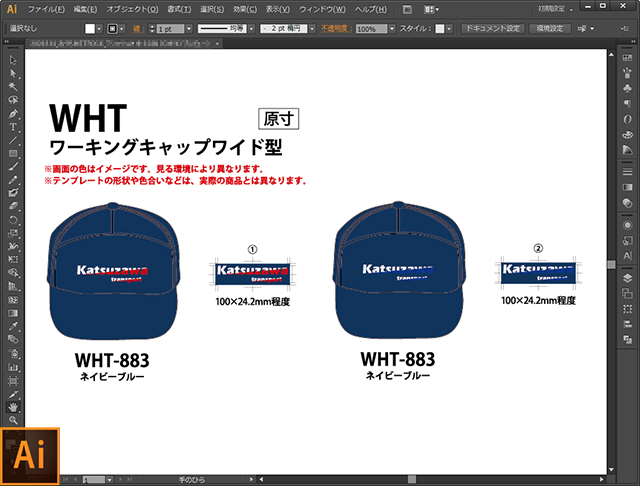Image resolution: width=640 pixels, height=486 pixels.
Task: Open the Character panel icon
Action: [627, 255]
